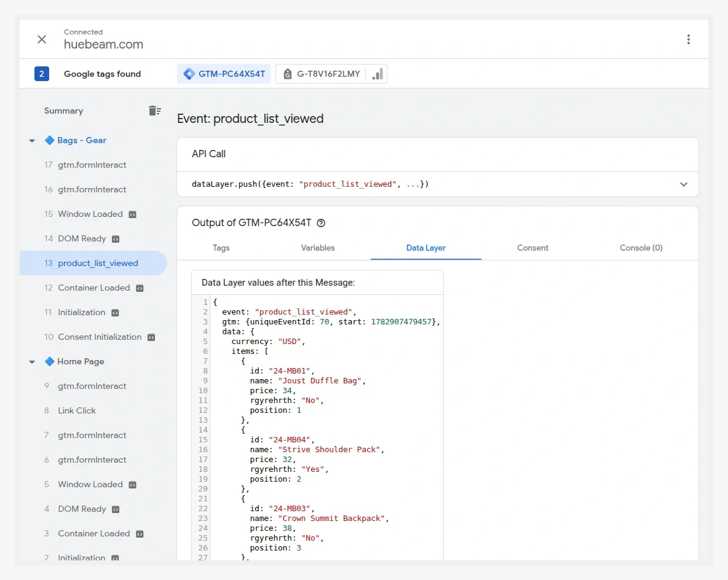
Task: Click the gtm uniqueEventId: 70 line
Action: coord(331,321)
